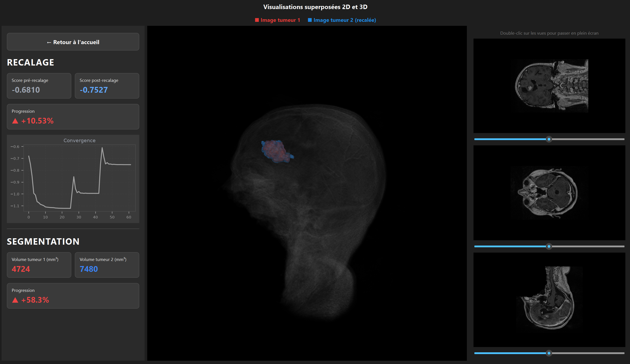Screen dimensions: 630x364
Task: Click the SEGMENTATION section heading
Action: [43, 242]
